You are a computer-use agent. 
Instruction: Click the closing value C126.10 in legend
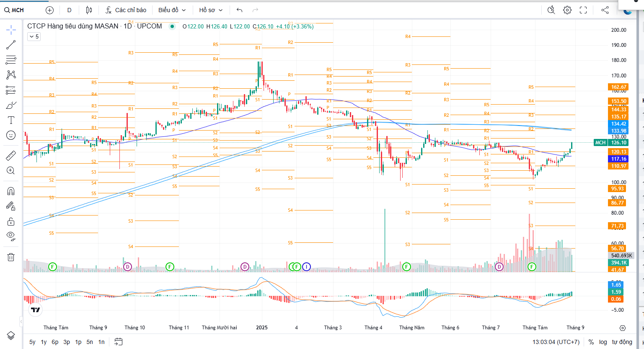263,26
